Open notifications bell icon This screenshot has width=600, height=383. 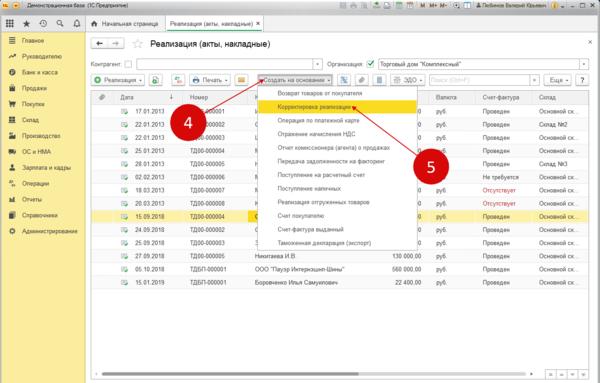point(77,24)
